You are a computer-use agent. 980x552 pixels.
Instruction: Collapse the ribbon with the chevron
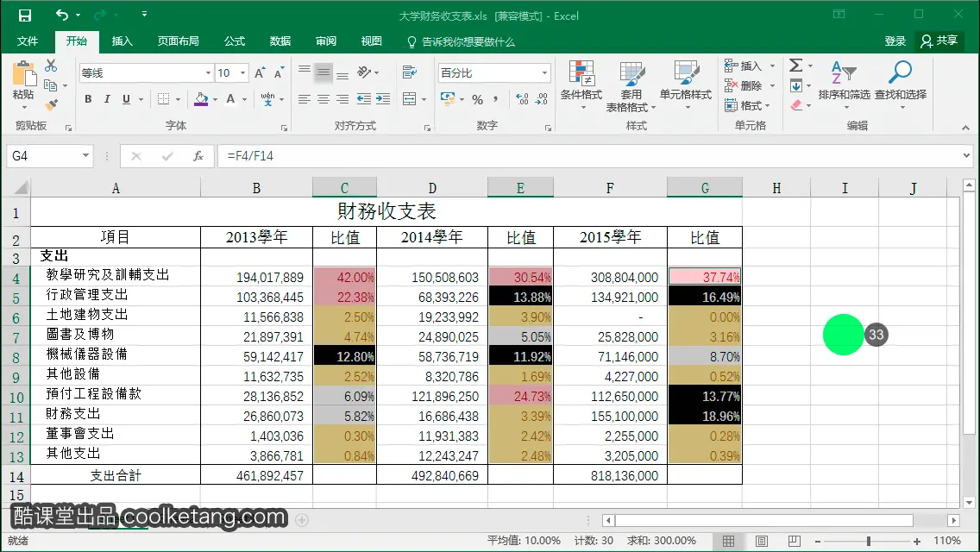[965, 128]
